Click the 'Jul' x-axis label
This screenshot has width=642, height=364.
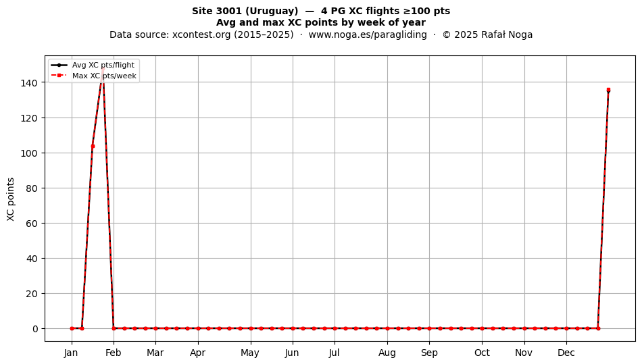coord(334,353)
